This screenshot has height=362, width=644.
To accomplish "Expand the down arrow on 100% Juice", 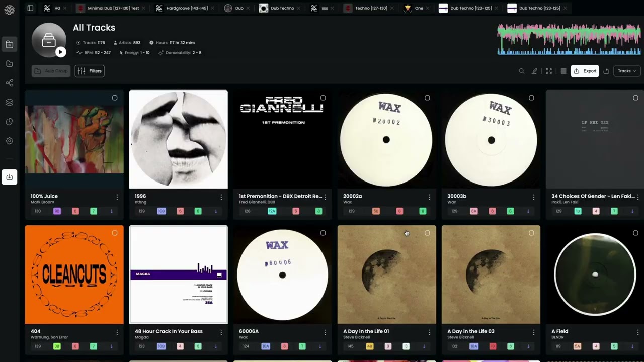I will [x=111, y=211].
